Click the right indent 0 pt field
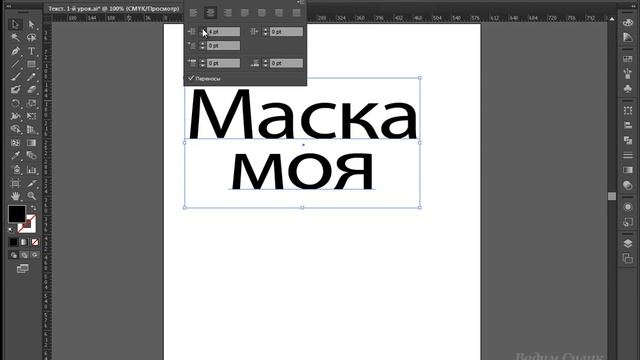The image size is (640, 360). [x=287, y=31]
